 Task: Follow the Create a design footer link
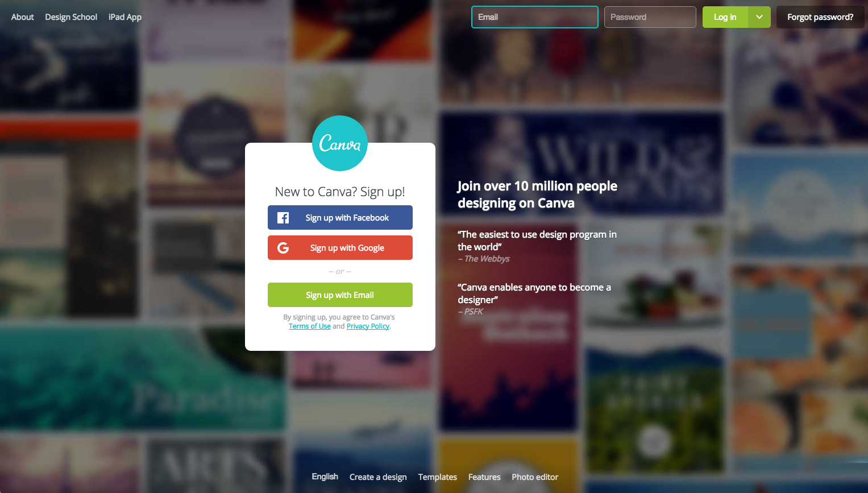[378, 477]
